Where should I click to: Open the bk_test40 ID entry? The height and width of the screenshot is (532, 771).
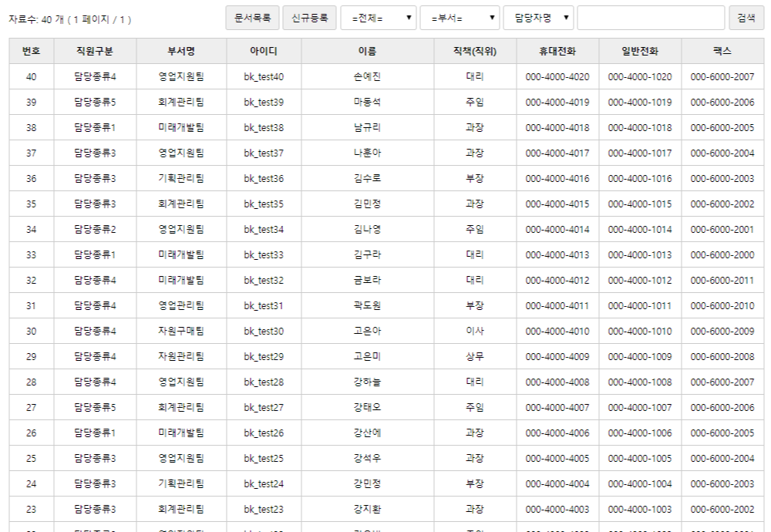[264, 77]
